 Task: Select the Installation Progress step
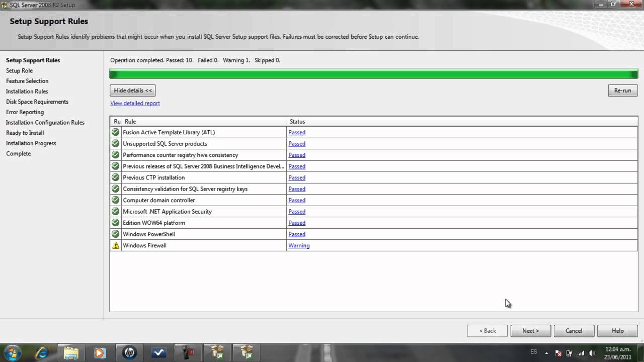(31, 143)
